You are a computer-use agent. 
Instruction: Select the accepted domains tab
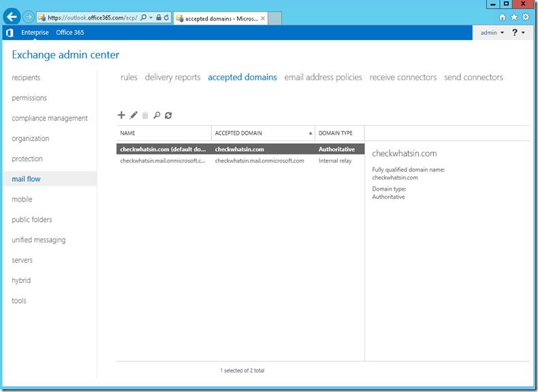(242, 78)
